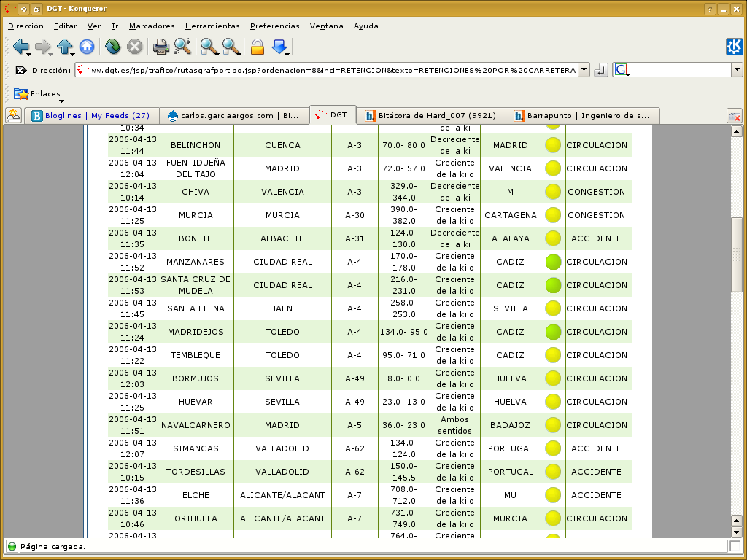The width and height of the screenshot is (747, 560).
Task: Click the zoom out magnifier icon
Action: point(231,47)
